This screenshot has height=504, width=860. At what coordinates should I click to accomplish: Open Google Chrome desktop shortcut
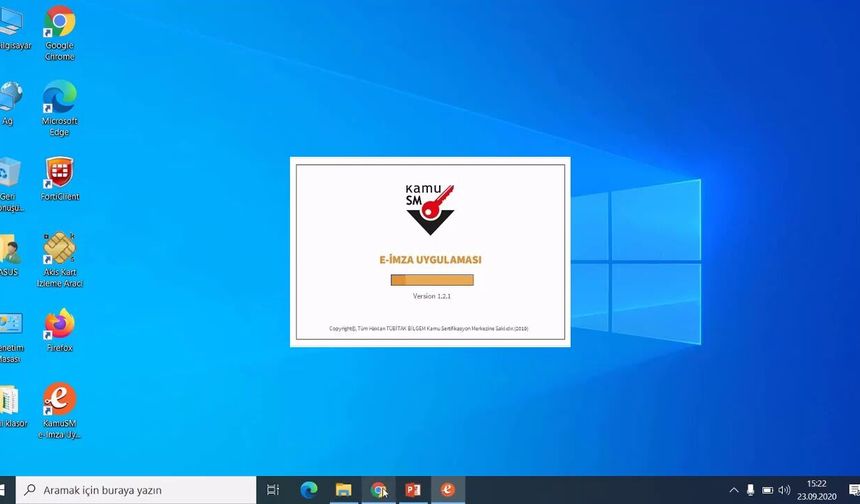60,33
